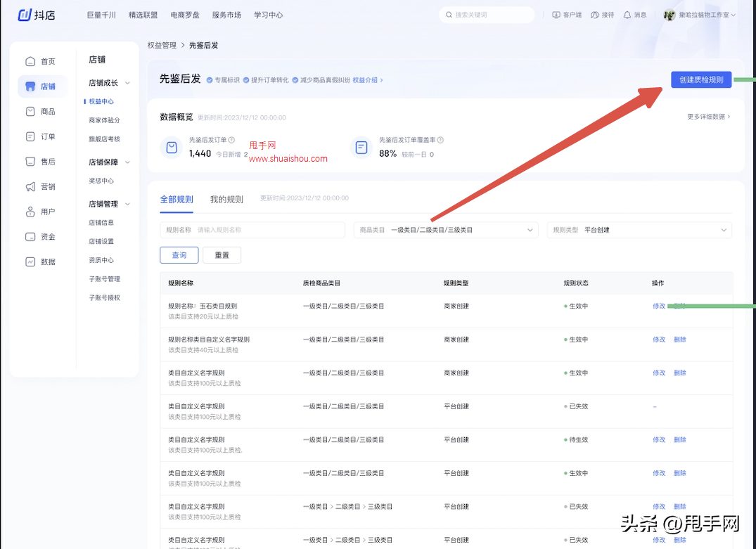
Task: Select the 订单 orders sidebar icon
Action: pyautogui.click(x=30, y=136)
